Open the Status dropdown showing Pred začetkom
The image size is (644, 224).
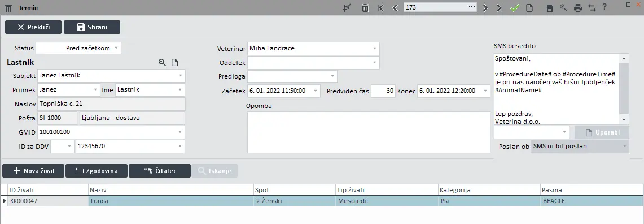(x=116, y=48)
